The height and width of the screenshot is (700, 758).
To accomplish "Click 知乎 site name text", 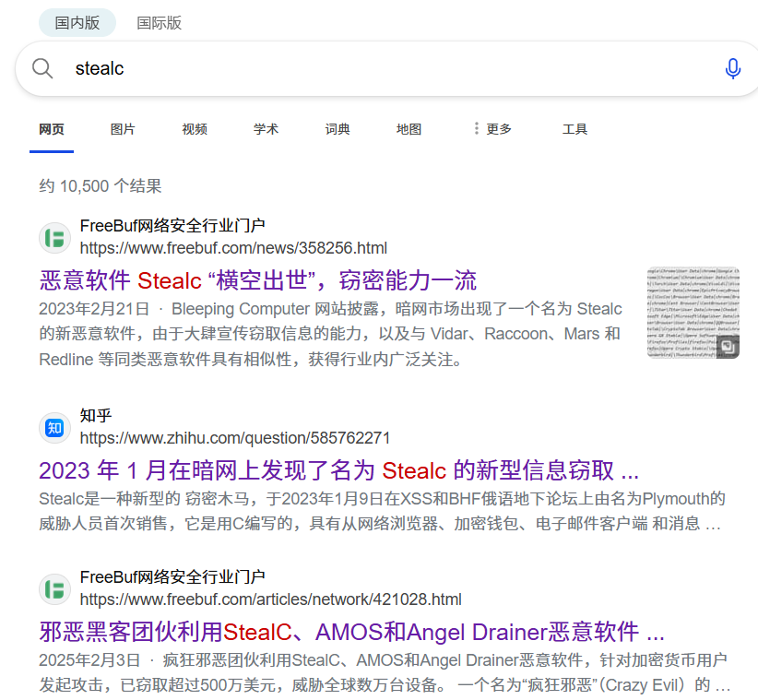I will [96, 415].
